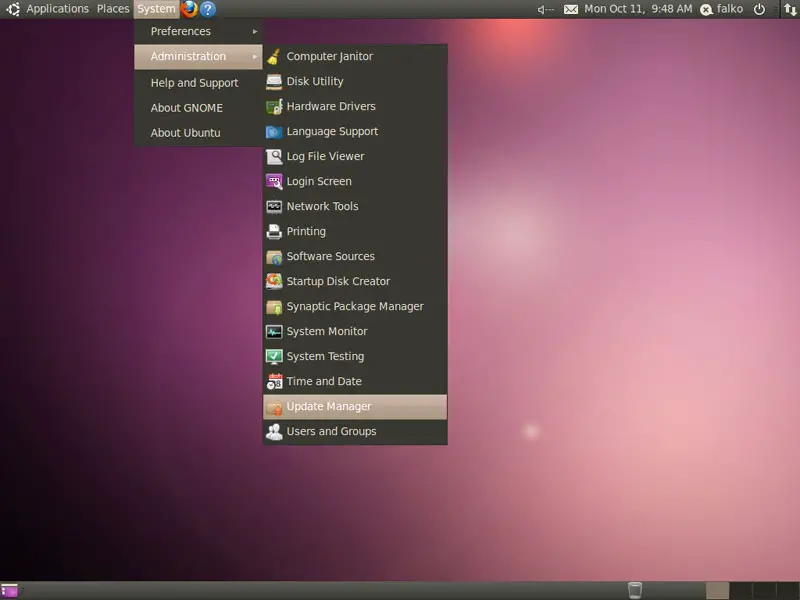Image resolution: width=800 pixels, height=600 pixels.
Task: Select the Startup Disk Creator label
Action: coord(338,281)
